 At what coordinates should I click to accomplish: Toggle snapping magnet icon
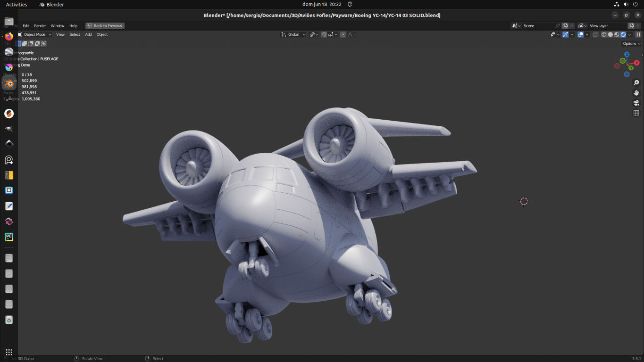[x=324, y=34]
